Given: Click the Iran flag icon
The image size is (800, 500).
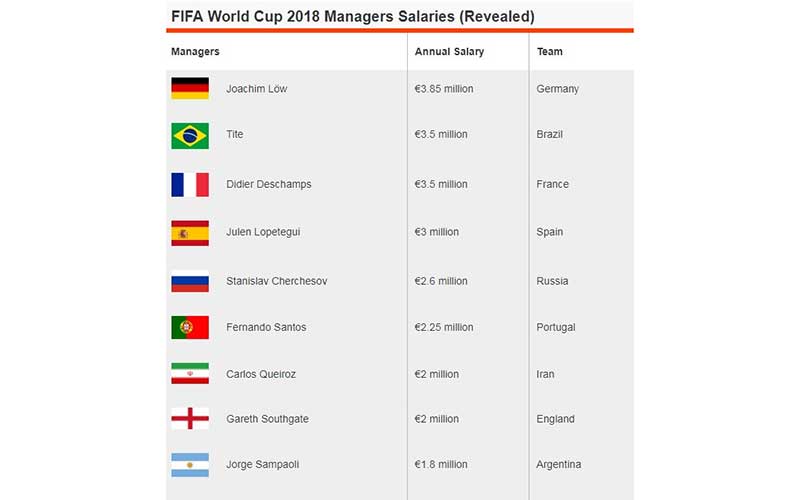Looking at the screenshot, I should [x=190, y=374].
